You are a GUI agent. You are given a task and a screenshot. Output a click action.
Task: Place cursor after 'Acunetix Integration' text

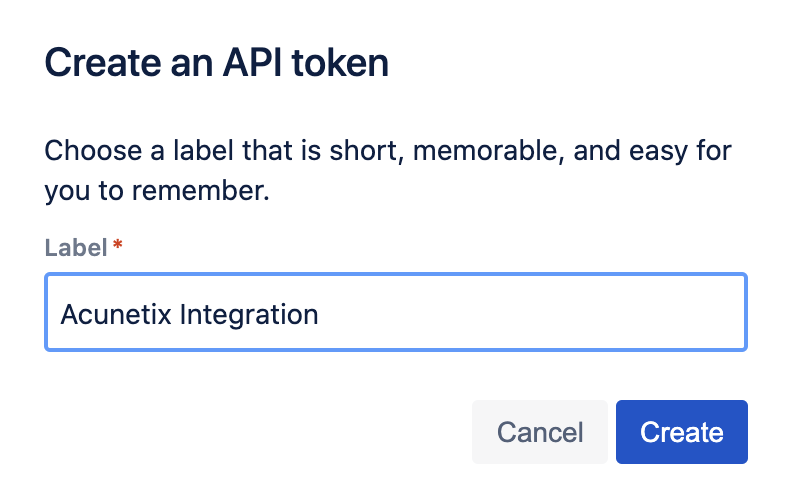(x=319, y=314)
